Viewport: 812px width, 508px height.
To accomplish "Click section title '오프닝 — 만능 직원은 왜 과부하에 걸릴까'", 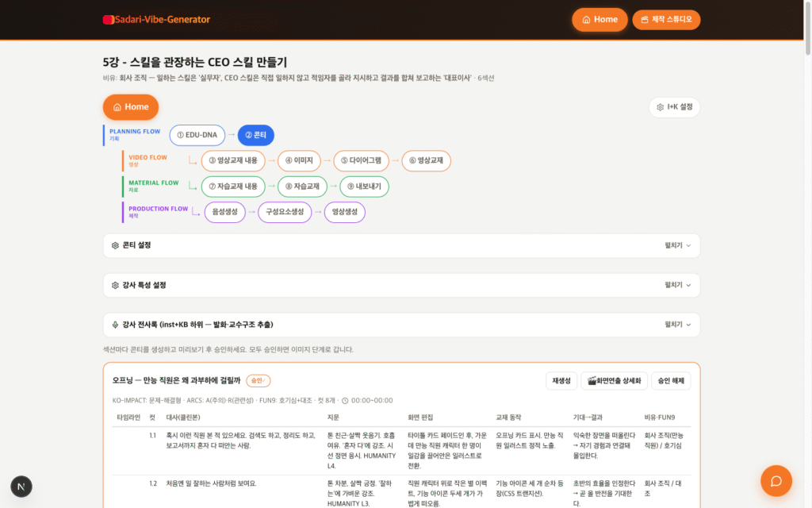I will click(x=177, y=380).
